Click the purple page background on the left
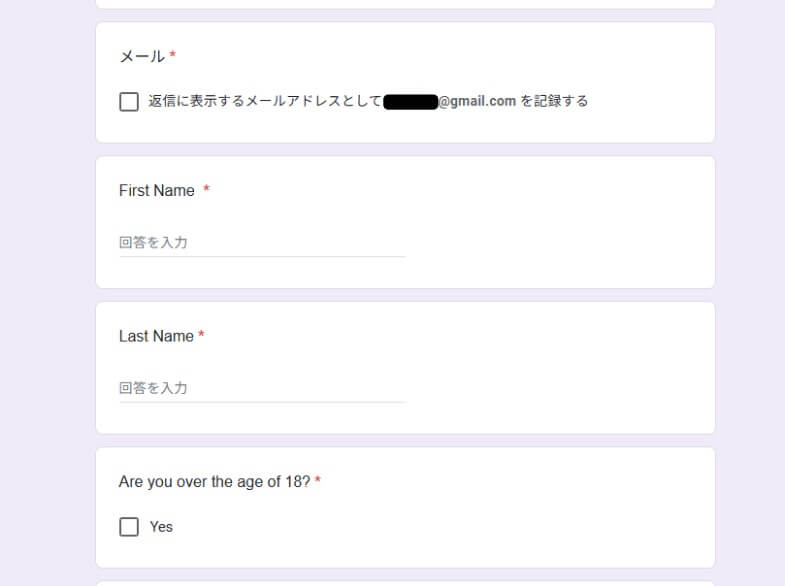 point(47,300)
